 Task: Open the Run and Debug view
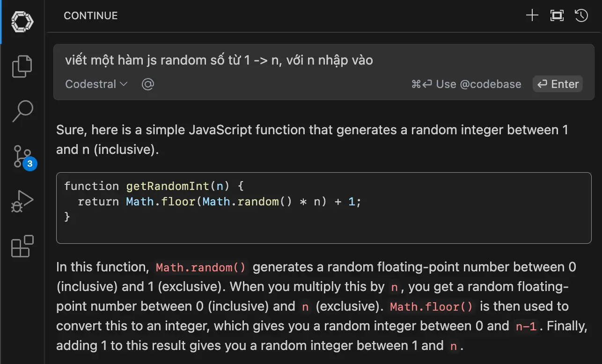click(22, 201)
